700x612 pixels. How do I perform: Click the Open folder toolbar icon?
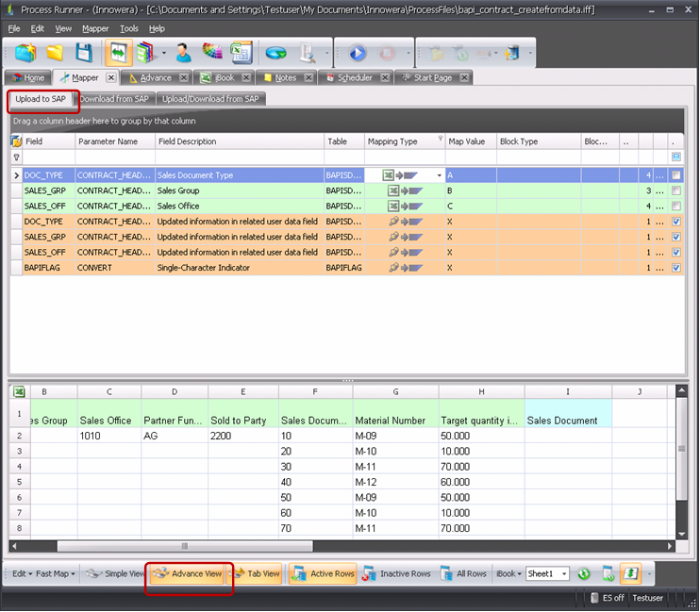[55, 53]
